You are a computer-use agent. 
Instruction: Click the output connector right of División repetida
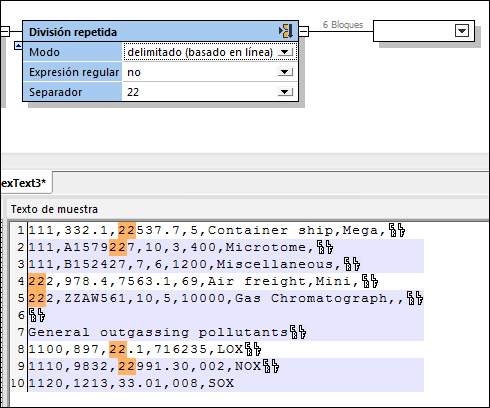304,32
